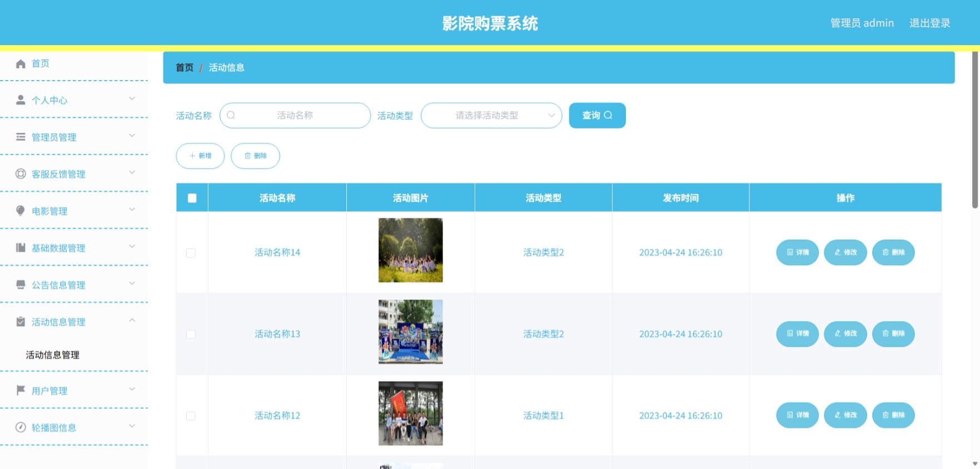Expand the 用户管理 menu chevron
Screen dimensions: 980x469
(132, 389)
